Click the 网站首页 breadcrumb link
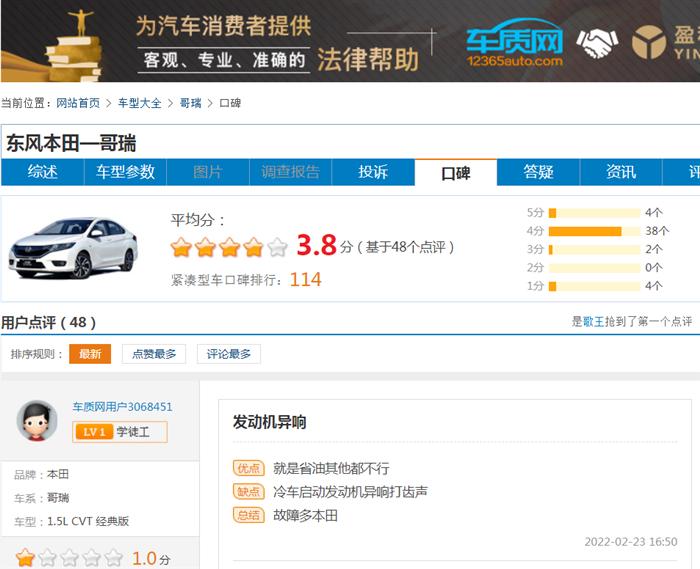The width and height of the screenshot is (700, 569). click(x=78, y=103)
